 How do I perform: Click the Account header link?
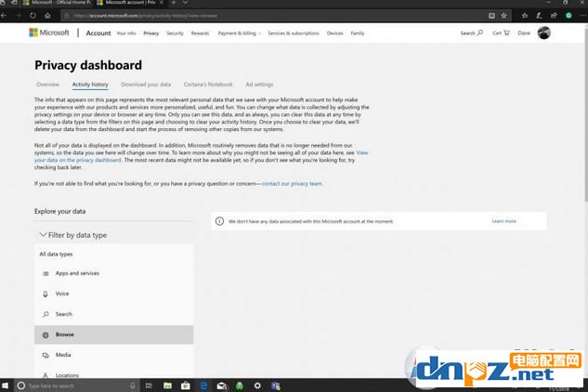98,33
